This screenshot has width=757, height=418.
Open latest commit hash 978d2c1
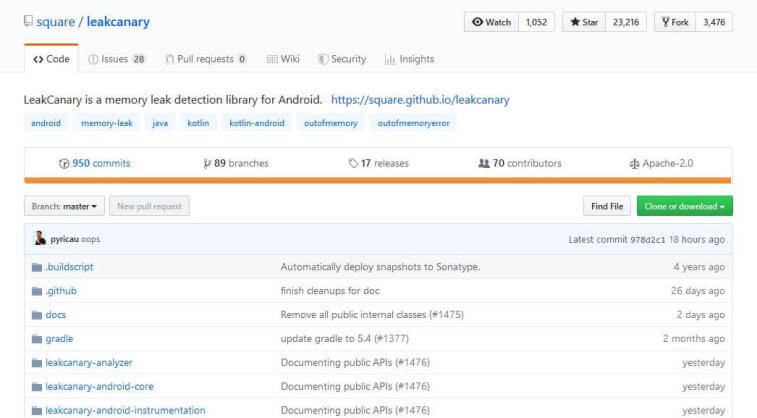point(647,239)
